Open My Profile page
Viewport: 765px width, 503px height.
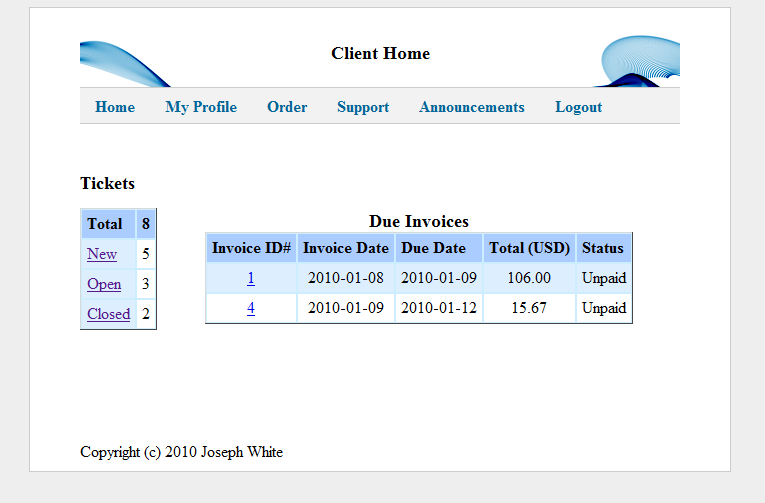[201, 107]
